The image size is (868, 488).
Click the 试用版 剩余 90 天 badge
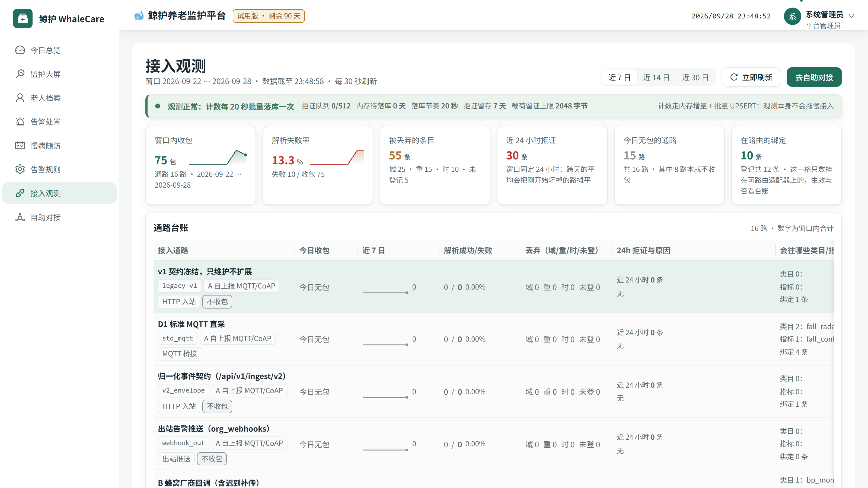[269, 16]
